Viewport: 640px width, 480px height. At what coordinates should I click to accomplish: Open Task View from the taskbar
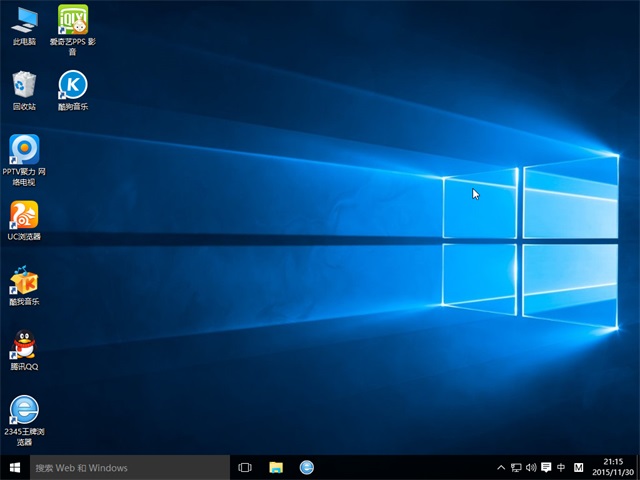pos(245,467)
